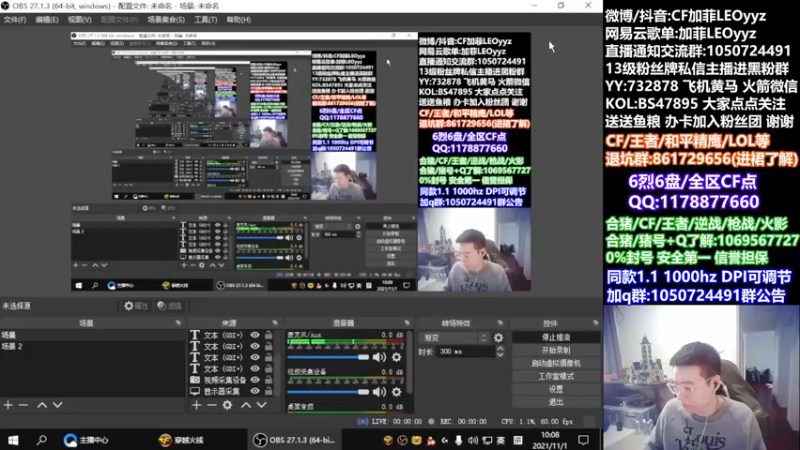Click the 退出 exit button
800x450 pixels.
(x=556, y=402)
